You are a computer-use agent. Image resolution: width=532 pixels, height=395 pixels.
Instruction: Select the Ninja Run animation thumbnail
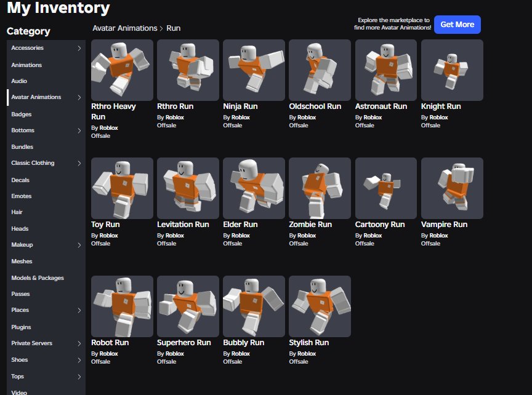[254, 70]
